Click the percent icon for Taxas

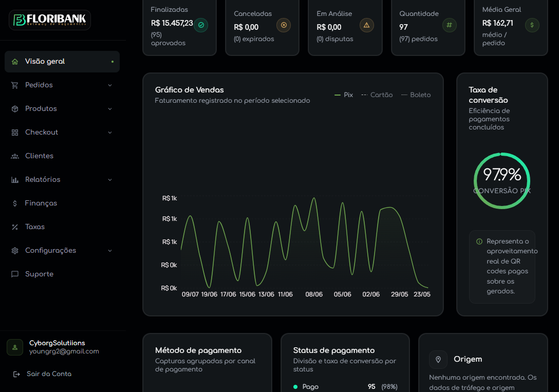14,227
